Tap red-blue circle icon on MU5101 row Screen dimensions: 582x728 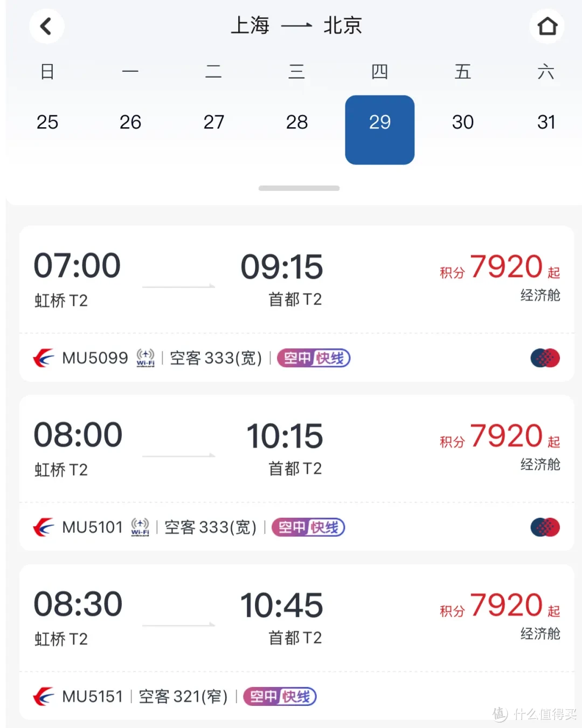(545, 527)
